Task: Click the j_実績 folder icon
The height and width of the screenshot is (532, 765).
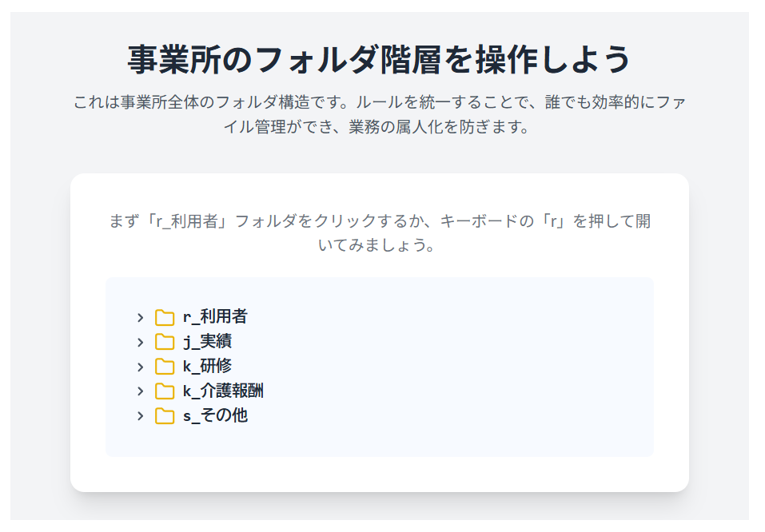Action: (165, 342)
